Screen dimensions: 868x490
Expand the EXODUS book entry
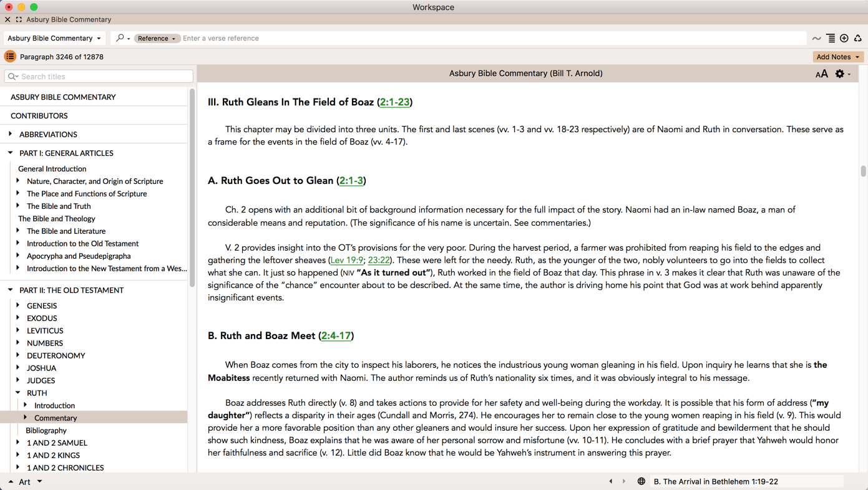tap(18, 318)
